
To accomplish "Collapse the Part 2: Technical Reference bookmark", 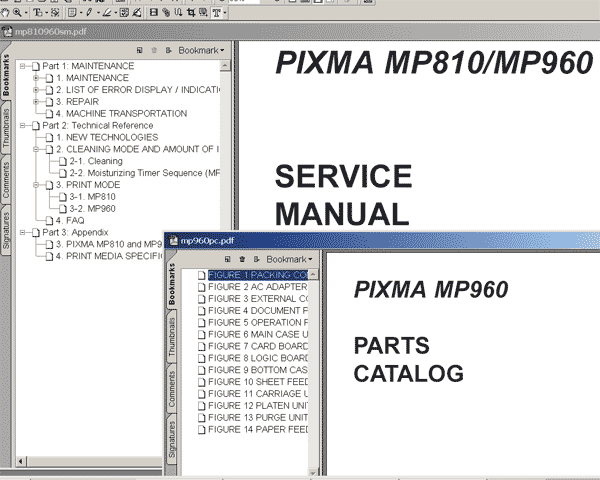I will point(23,126).
